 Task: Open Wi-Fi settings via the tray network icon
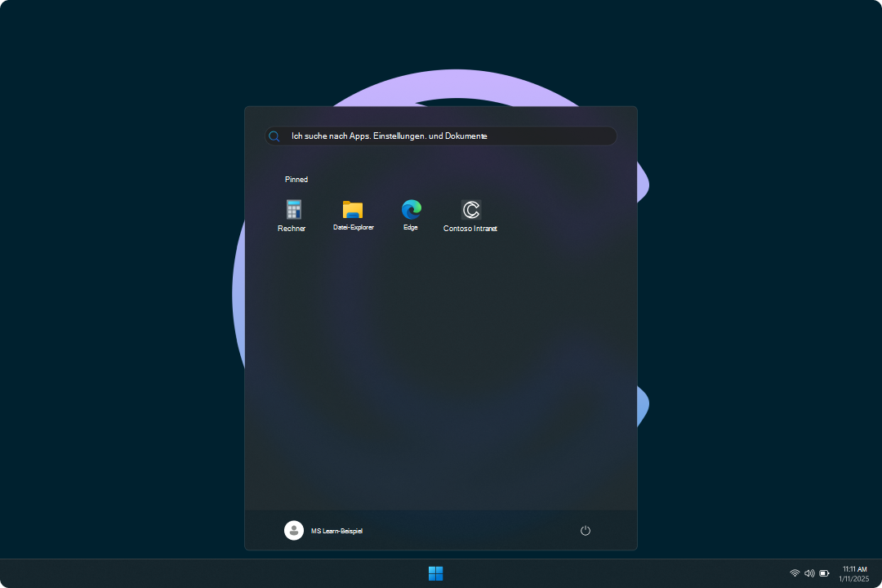click(x=795, y=572)
